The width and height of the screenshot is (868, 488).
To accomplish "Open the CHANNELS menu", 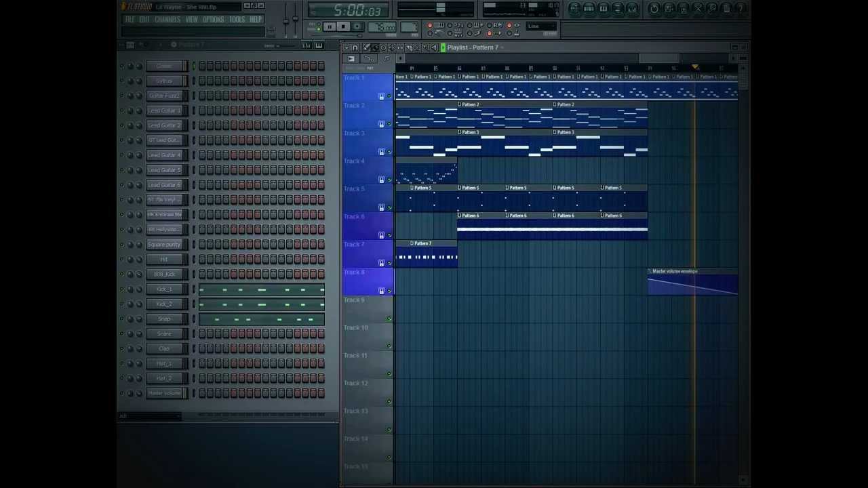I will point(167,20).
